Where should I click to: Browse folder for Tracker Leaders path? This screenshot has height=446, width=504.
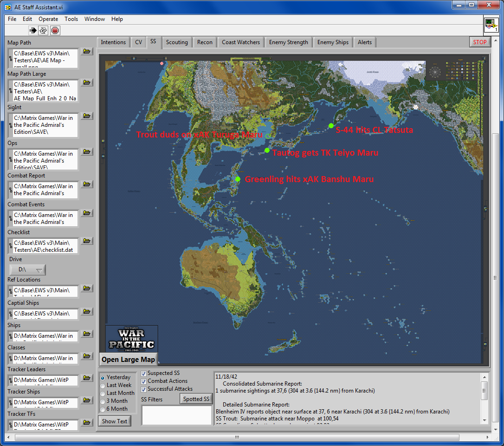click(x=87, y=378)
